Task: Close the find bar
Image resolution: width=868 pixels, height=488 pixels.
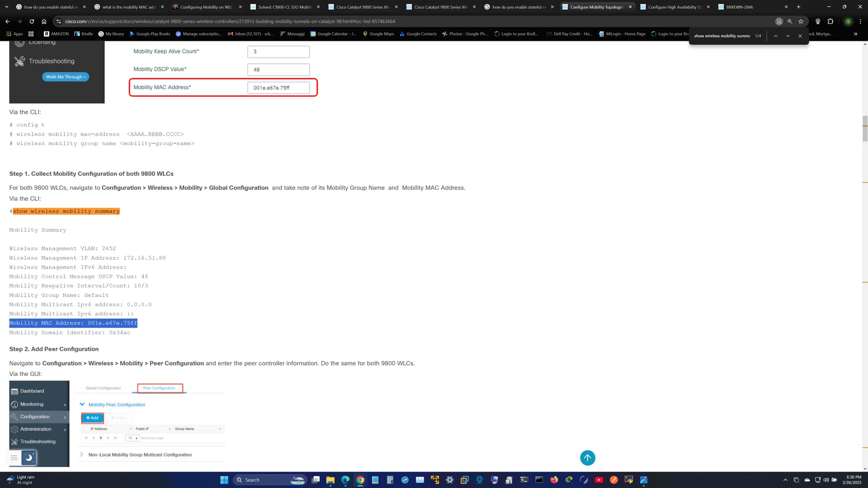Action: tap(800, 36)
